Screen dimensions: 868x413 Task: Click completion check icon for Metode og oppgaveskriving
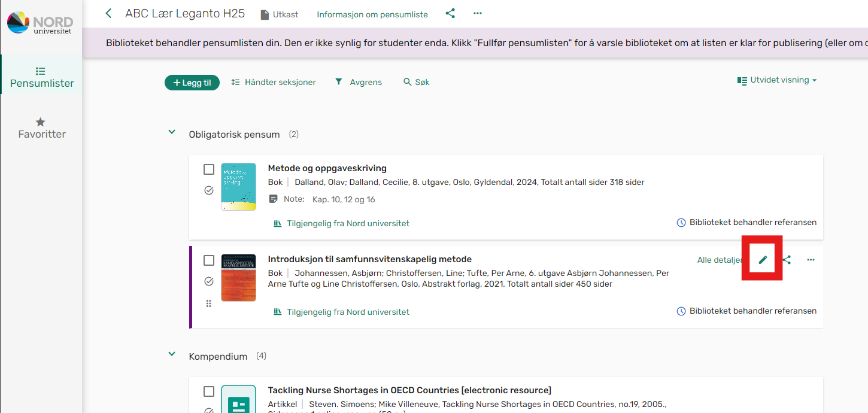209,190
